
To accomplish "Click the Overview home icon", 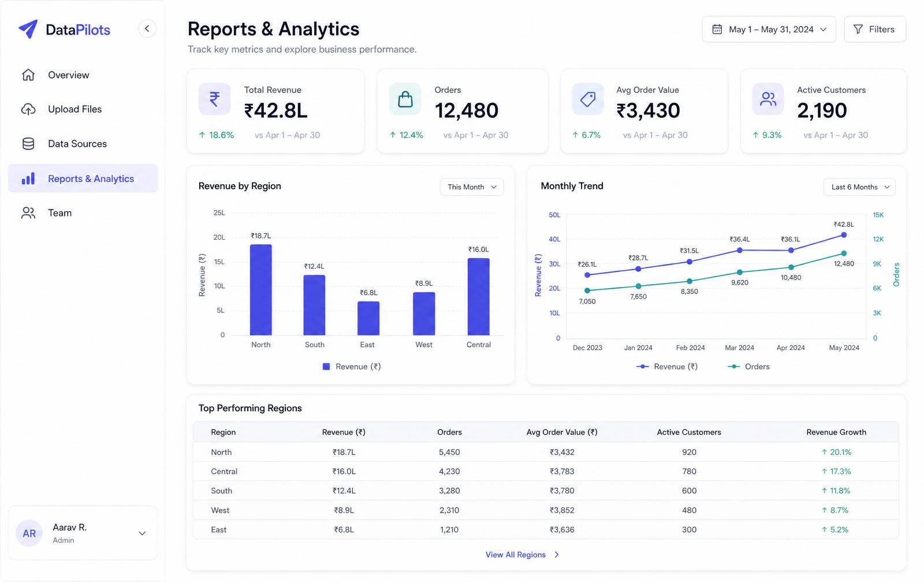I will coord(28,75).
